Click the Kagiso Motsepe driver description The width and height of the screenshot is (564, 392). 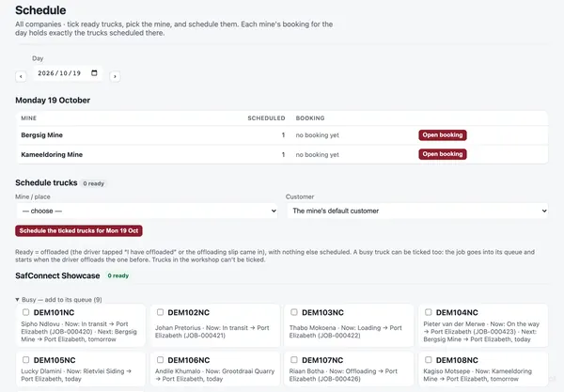478,375
